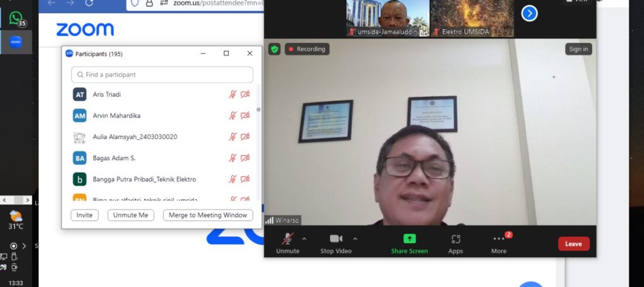Click the participants list scrollbar thumb
Image resolution: width=644 pixels, height=287 pixels.
(258, 110)
